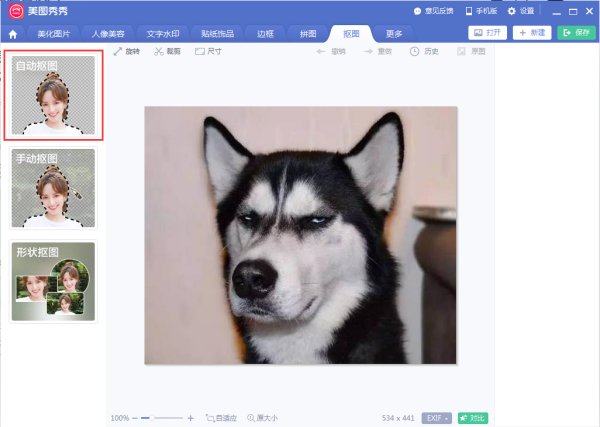Click the husky photo canvas
The width and height of the screenshot is (600, 427).
click(300, 235)
